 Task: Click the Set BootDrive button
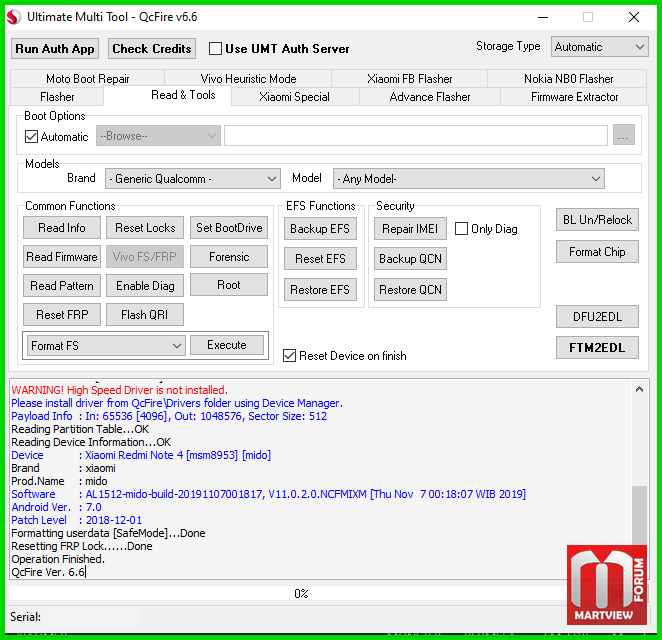click(229, 228)
